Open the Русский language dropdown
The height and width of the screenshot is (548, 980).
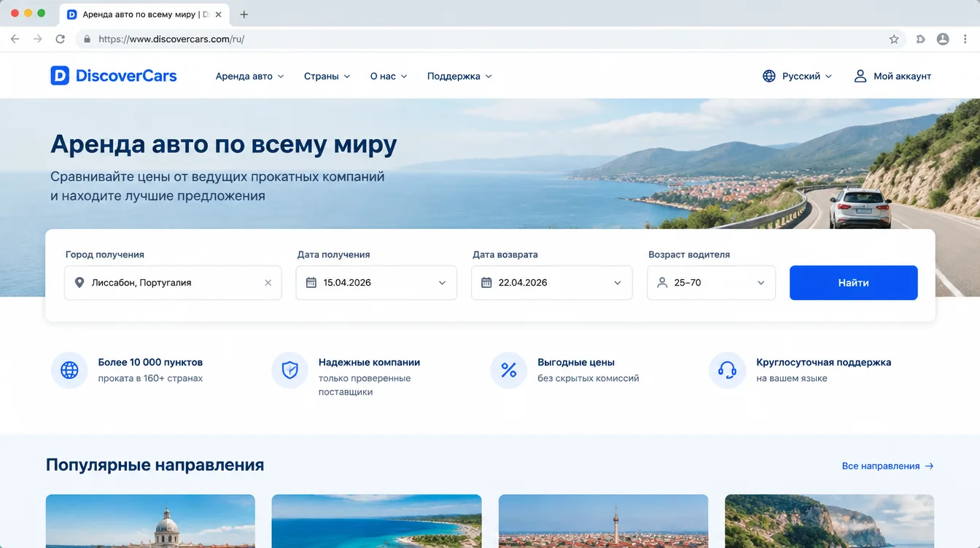797,76
